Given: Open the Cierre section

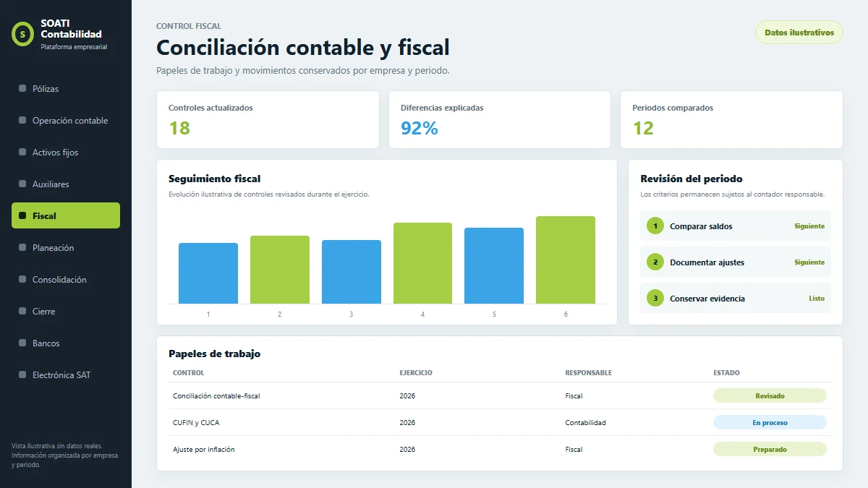Looking at the screenshot, I should tap(66, 311).
